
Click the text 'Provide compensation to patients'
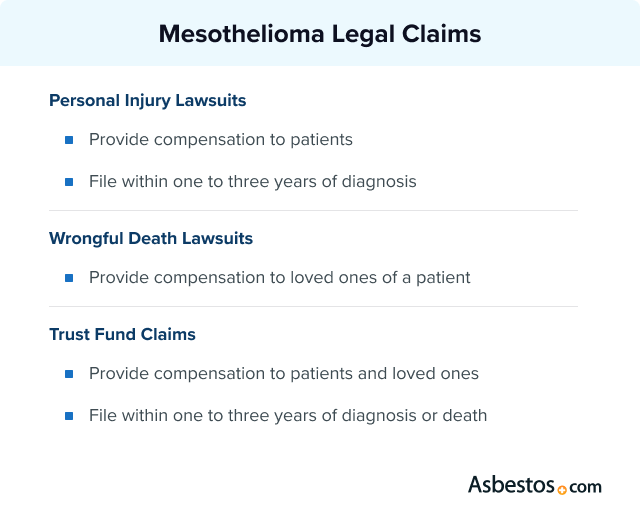tap(220, 140)
